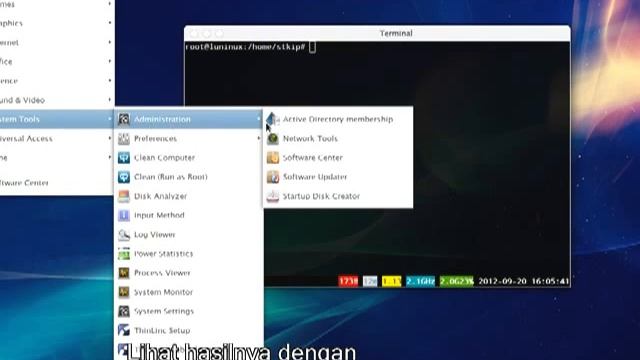Select the Internet category
Screen dimensions: 640x360
coord(57,42)
